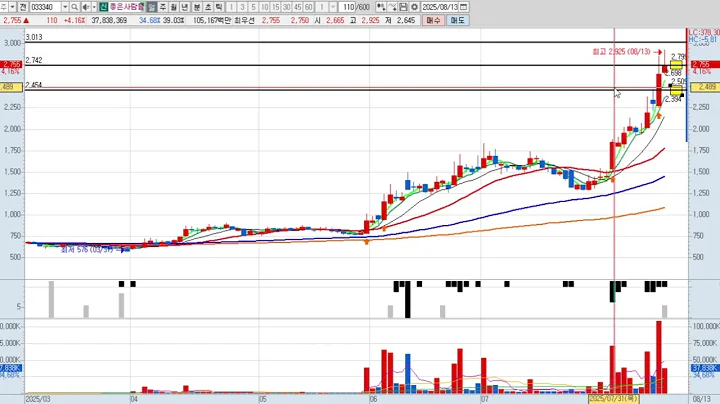
Task: Choose the 60 interval button
Action: pyautogui.click(x=309, y=7)
